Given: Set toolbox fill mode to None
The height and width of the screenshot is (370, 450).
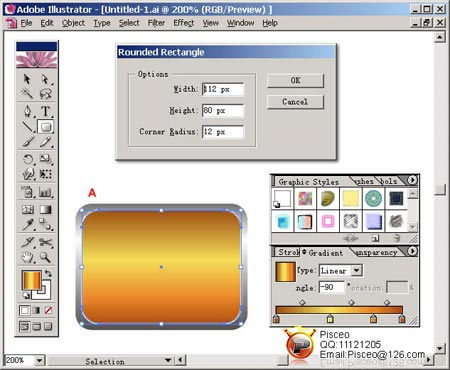Looking at the screenshot, I should pyautogui.click(x=48, y=310).
